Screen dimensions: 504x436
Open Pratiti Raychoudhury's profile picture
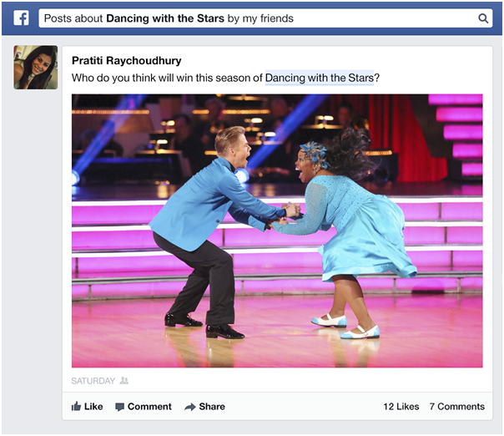(x=36, y=68)
